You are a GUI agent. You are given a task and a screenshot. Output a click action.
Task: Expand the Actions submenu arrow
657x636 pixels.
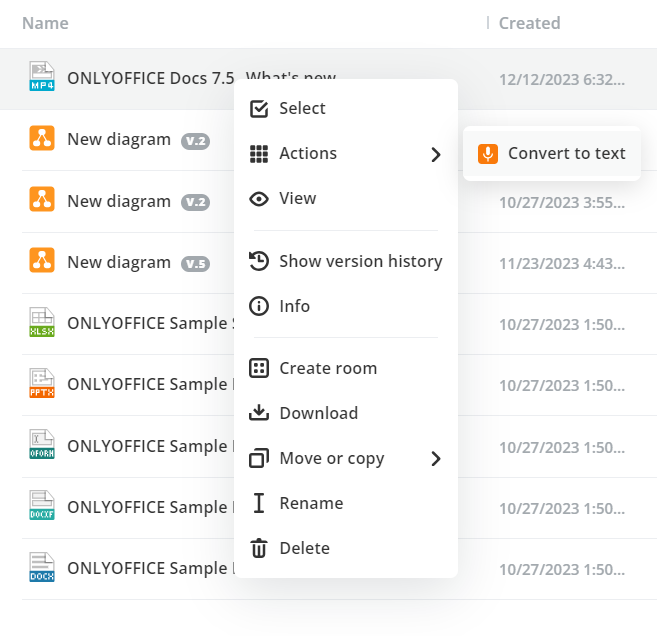(x=436, y=154)
